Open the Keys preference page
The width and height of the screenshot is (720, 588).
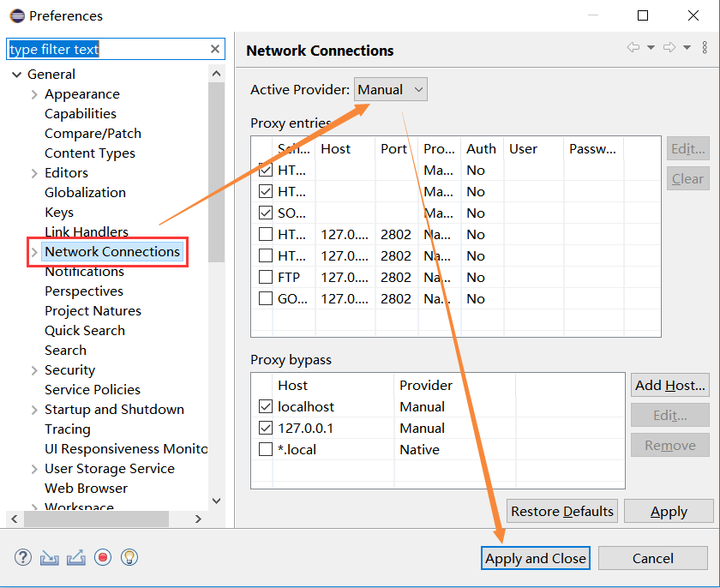point(59,212)
